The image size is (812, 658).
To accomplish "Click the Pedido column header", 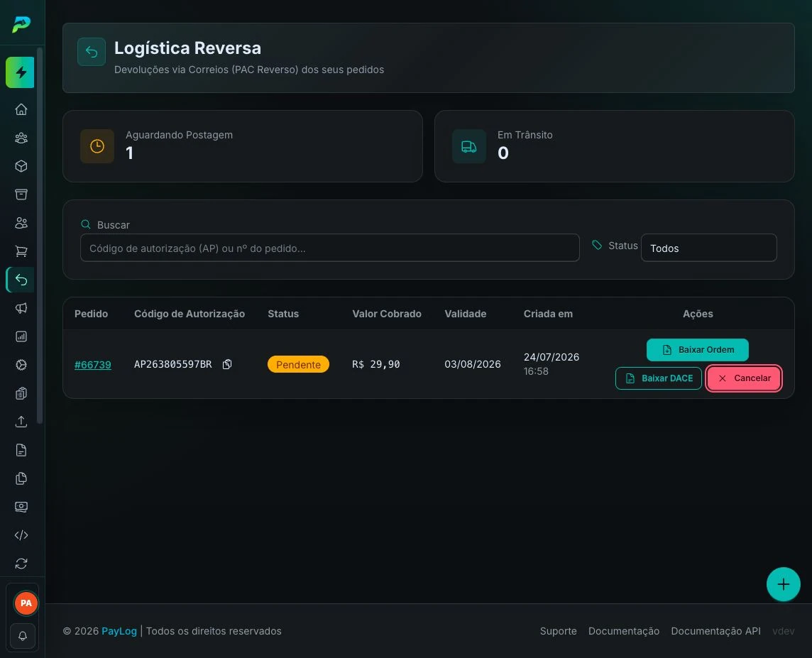I will [x=91, y=314].
